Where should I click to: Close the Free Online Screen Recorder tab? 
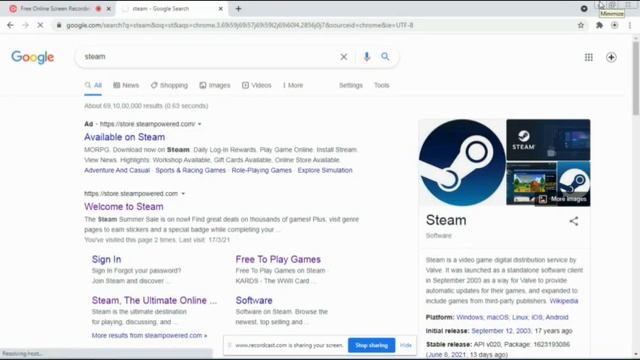click(109, 9)
